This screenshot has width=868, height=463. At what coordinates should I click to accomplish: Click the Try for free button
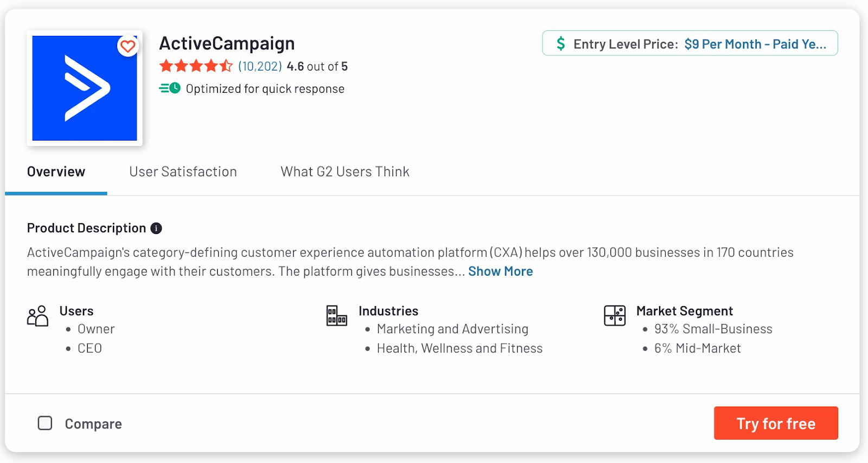pyautogui.click(x=776, y=423)
